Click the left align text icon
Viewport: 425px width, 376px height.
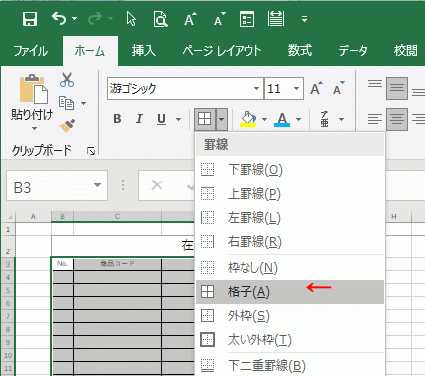pyautogui.click(x=375, y=119)
